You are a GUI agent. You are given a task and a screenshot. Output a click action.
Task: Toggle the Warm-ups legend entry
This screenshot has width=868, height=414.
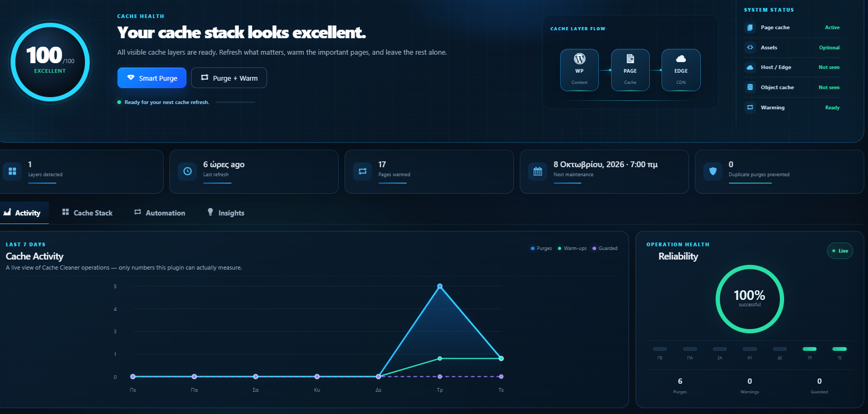(572, 248)
